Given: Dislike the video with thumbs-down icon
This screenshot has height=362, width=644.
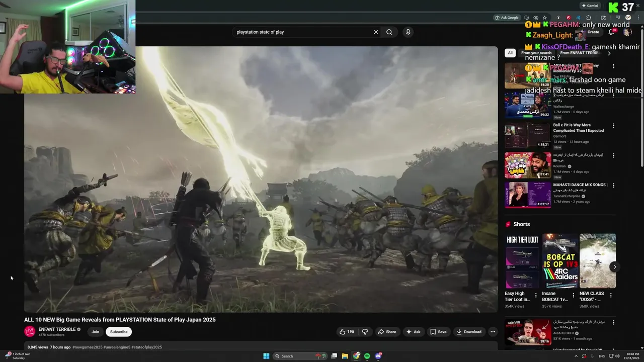Looking at the screenshot, I should 365,332.
